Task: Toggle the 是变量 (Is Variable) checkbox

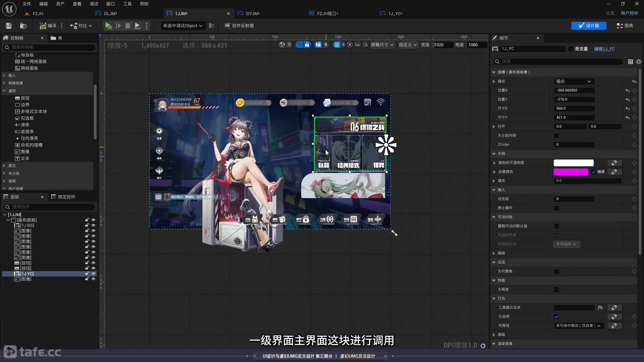Action: 571,49
